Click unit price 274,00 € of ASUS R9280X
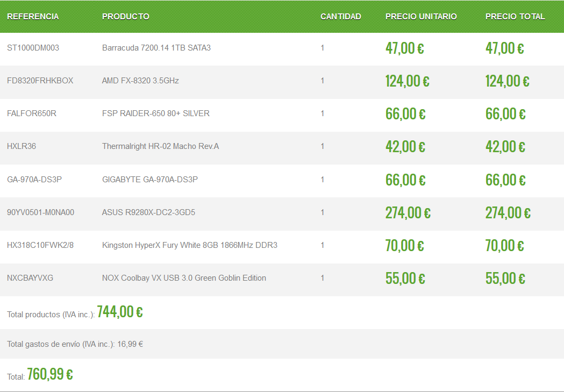 pos(408,212)
